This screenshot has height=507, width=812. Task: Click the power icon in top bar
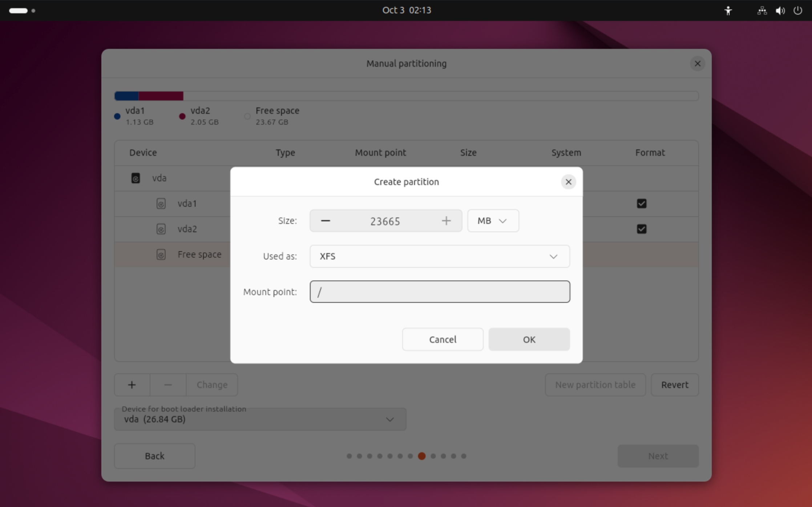click(x=797, y=11)
